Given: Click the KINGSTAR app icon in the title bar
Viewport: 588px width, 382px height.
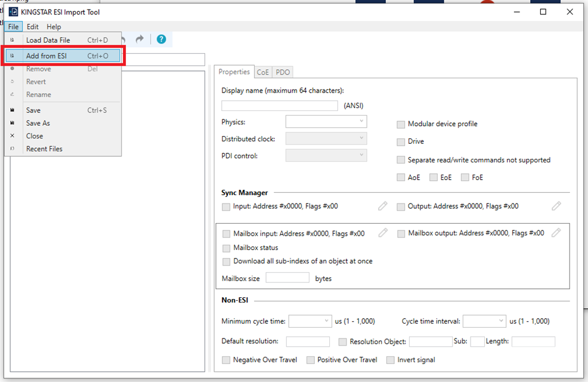Looking at the screenshot, I should (13, 12).
